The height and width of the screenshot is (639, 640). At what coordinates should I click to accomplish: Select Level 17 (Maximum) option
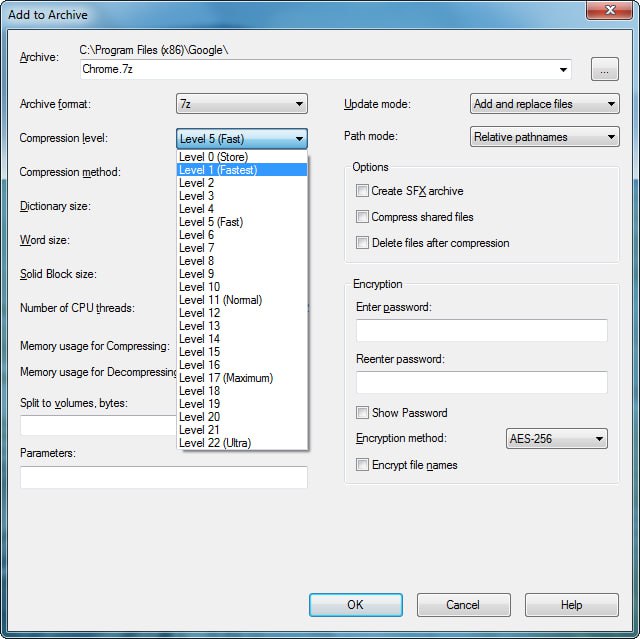pos(242,378)
